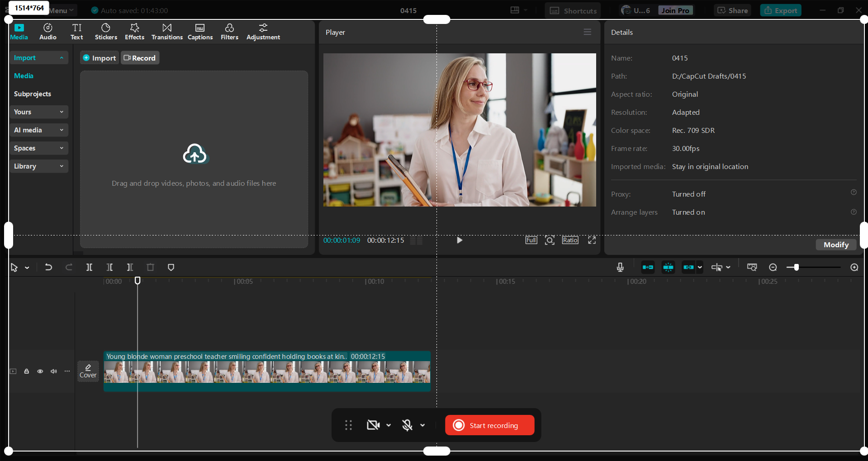Select the Subprojects sidebar item
Viewport: 868px width, 461px height.
32,94
